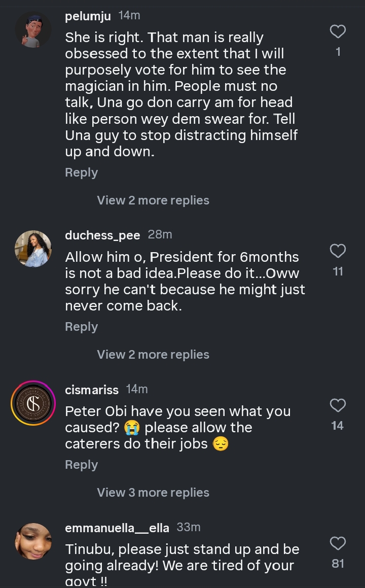The width and height of the screenshot is (365, 588).
Task: Visit cismariss username profile
Action: pyautogui.click(x=92, y=390)
